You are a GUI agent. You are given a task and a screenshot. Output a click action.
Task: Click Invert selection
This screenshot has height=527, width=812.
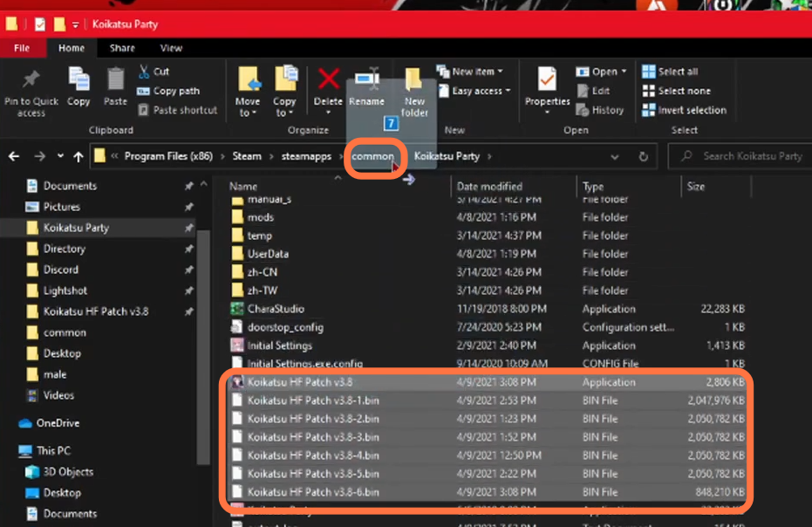tap(684, 110)
